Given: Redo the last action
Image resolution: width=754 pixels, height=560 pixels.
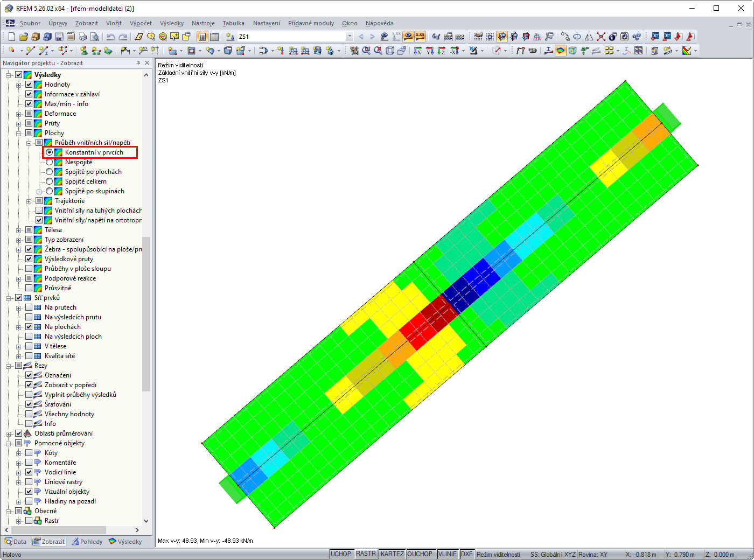Looking at the screenshot, I should (123, 37).
